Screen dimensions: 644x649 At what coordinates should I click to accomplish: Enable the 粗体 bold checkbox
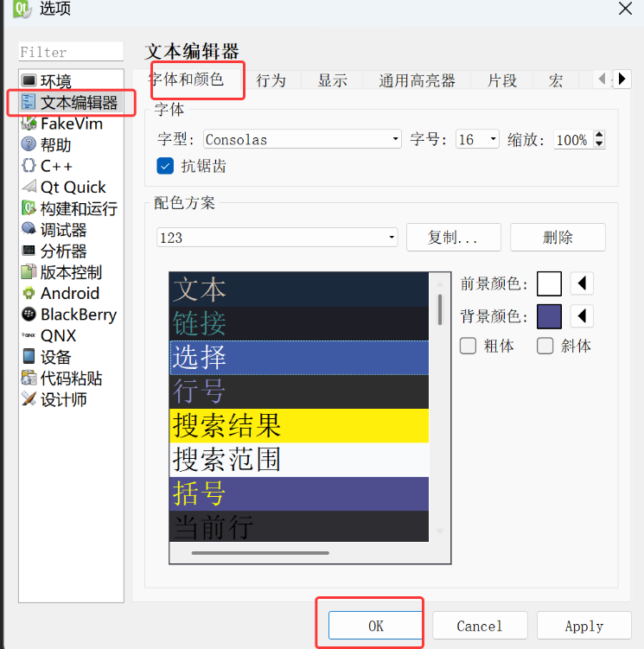[468, 346]
